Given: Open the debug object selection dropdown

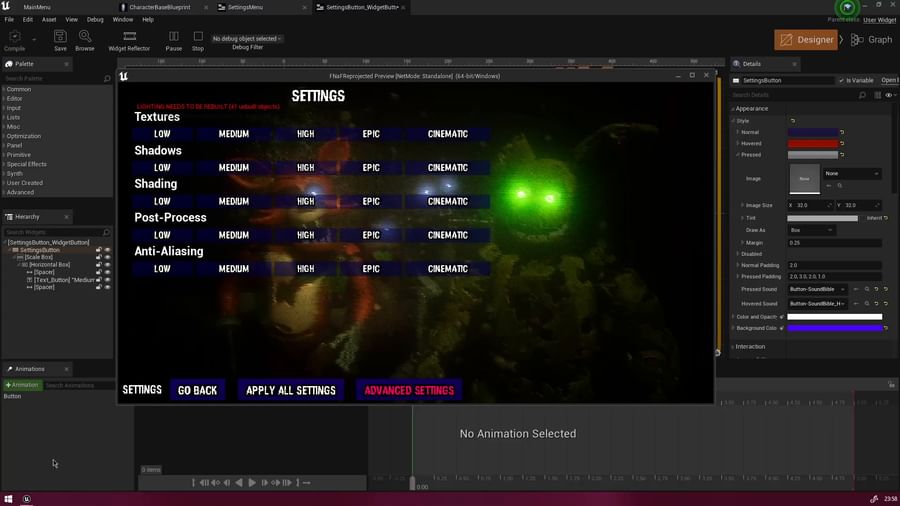Looking at the screenshot, I should [x=247, y=38].
